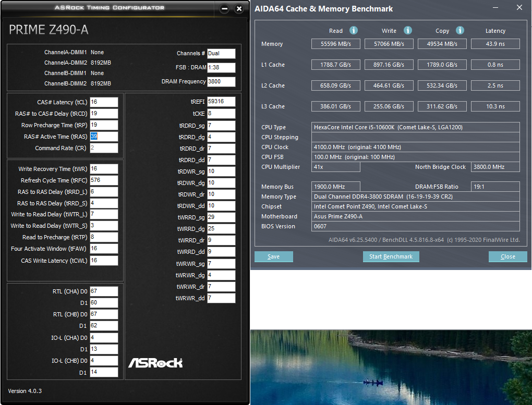The image size is (532, 405).
Task: Click the Row Precharge Time (tRP) field
Action: [104, 125]
